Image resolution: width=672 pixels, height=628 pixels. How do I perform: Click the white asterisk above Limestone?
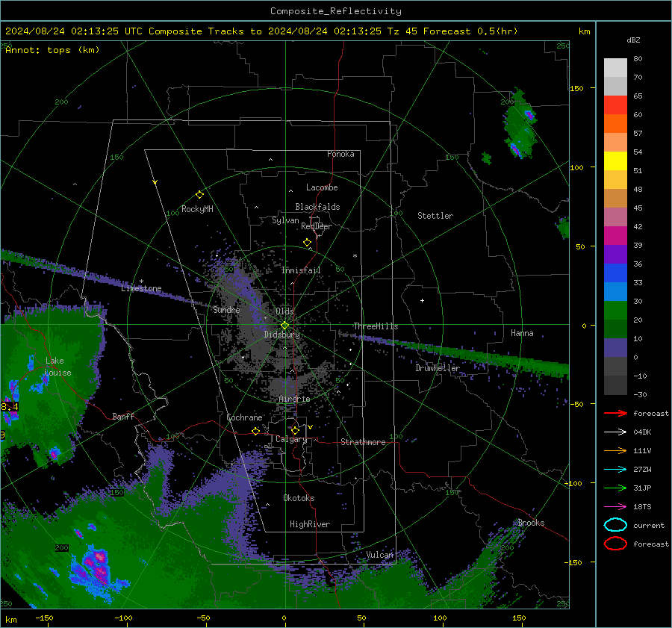(141, 282)
